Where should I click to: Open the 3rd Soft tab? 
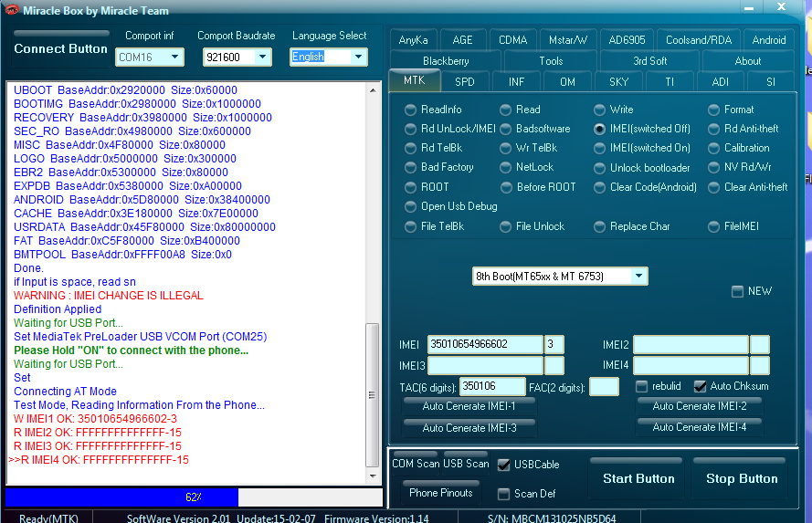[650, 61]
